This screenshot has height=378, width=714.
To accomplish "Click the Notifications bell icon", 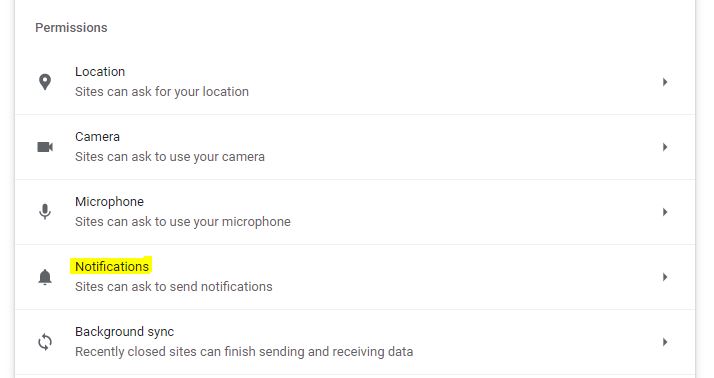I will point(45,277).
